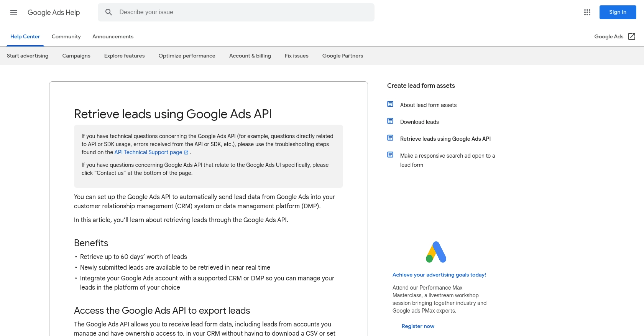This screenshot has height=336, width=644.
Task: Click the Newly submitted leads bullet
Action: coord(175,267)
